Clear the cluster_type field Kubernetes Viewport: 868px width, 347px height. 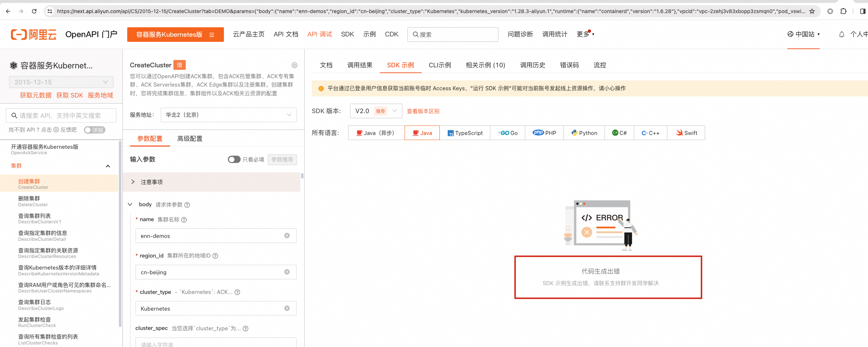pyautogui.click(x=287, y=308)
